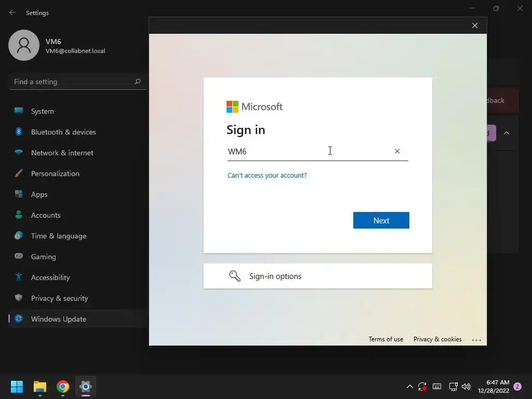Launch Google Chrome from taskbar
532x399 pixels.
point(63,387)
